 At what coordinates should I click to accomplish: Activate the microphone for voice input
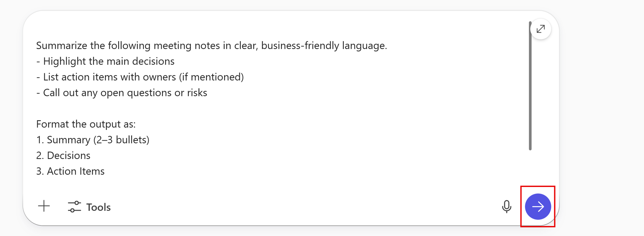coord(507,207)
